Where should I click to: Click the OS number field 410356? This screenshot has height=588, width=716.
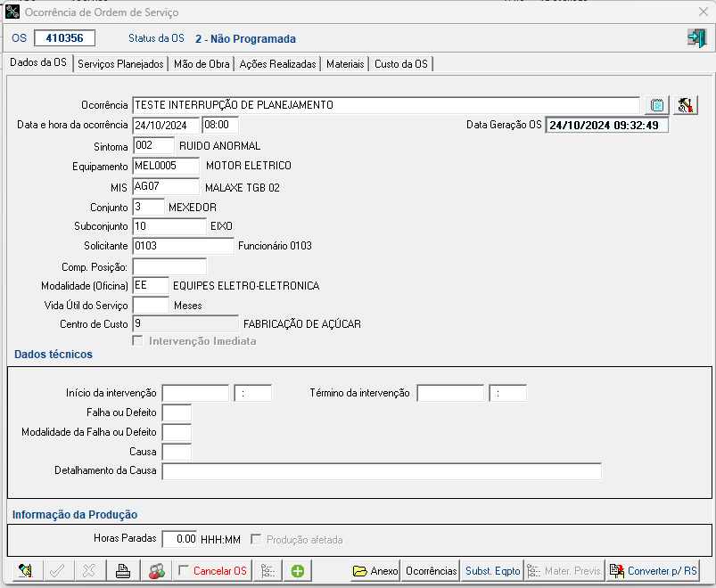coord(64,37)
